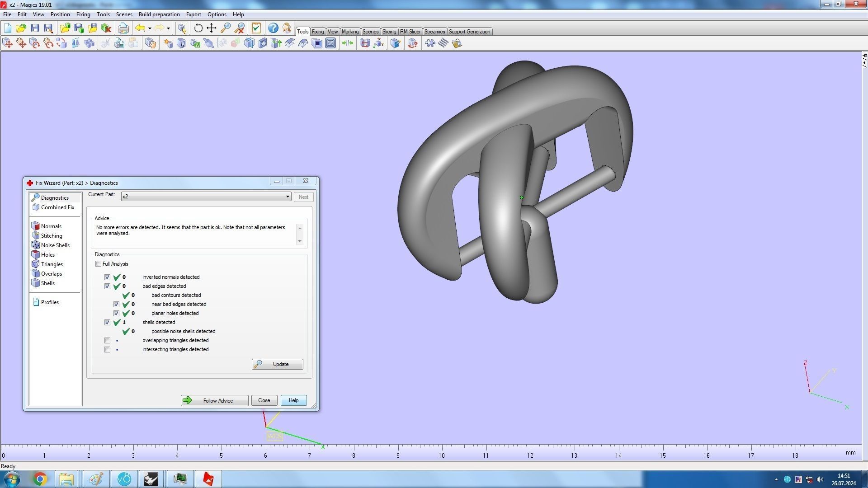Enable the Full Analysis checkbox
868x488 pixels.
pos(98,264)
